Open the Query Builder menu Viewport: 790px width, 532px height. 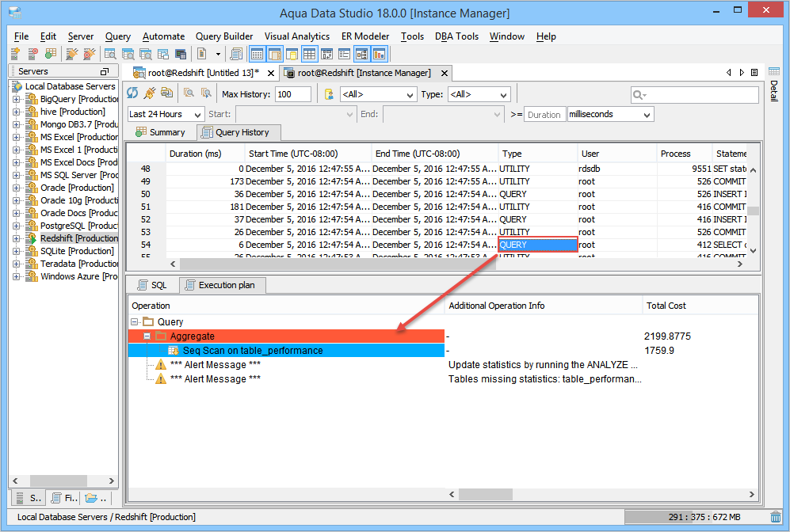pyautogui.click(x=224, y=36)
